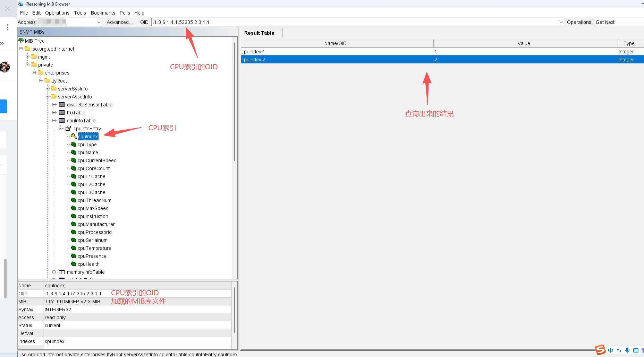This screenshot has width=644, height=357.
Task: Collapse the private node
Action: (28, 64)
